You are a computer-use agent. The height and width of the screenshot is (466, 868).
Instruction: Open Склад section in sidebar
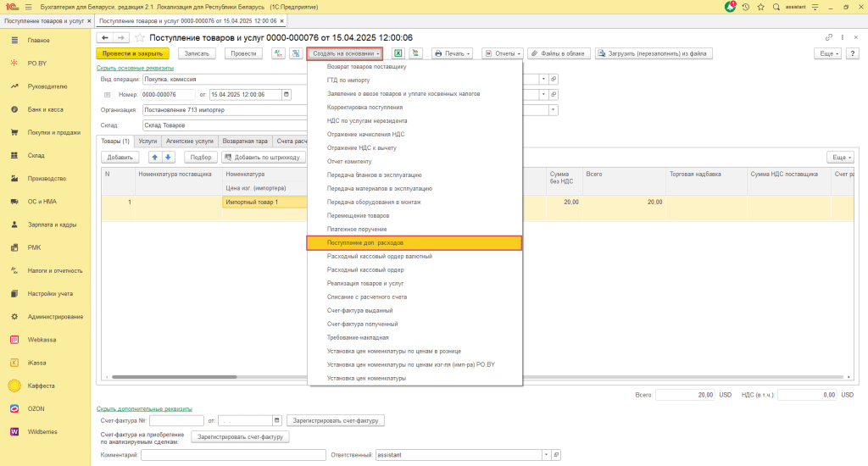36,156
